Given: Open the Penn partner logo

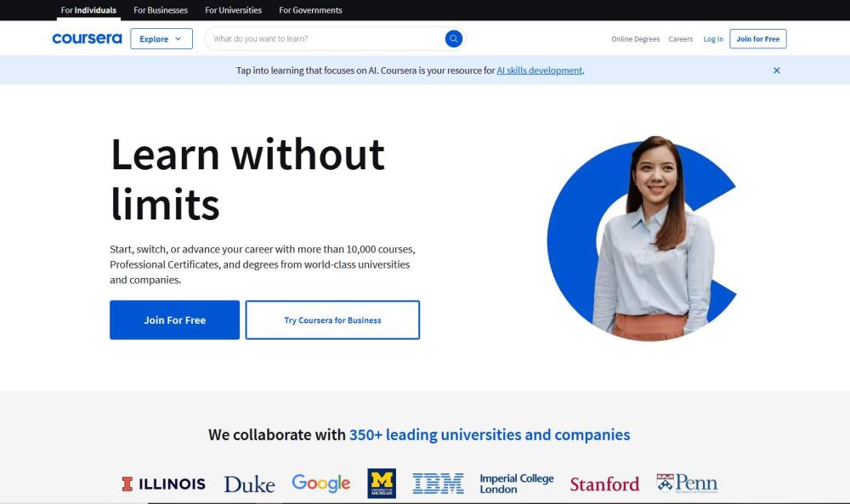Looking at the screenshot, I should pos(687,483).
